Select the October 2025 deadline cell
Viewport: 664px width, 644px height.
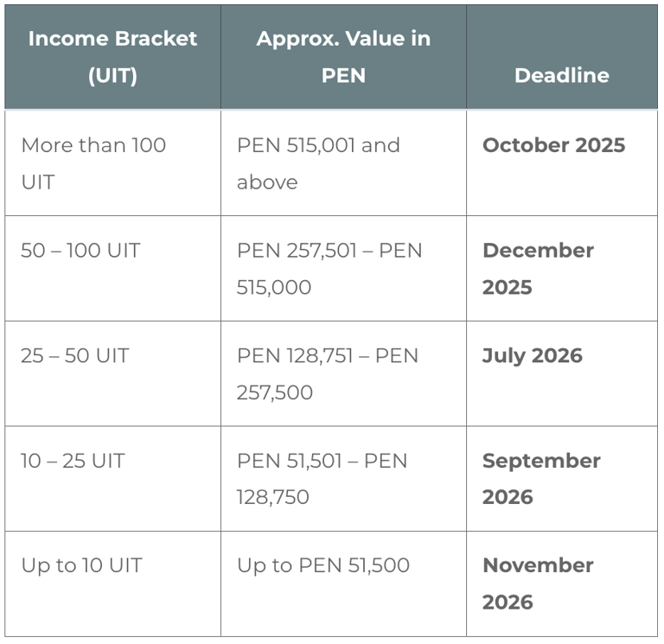tap(553, 145)
